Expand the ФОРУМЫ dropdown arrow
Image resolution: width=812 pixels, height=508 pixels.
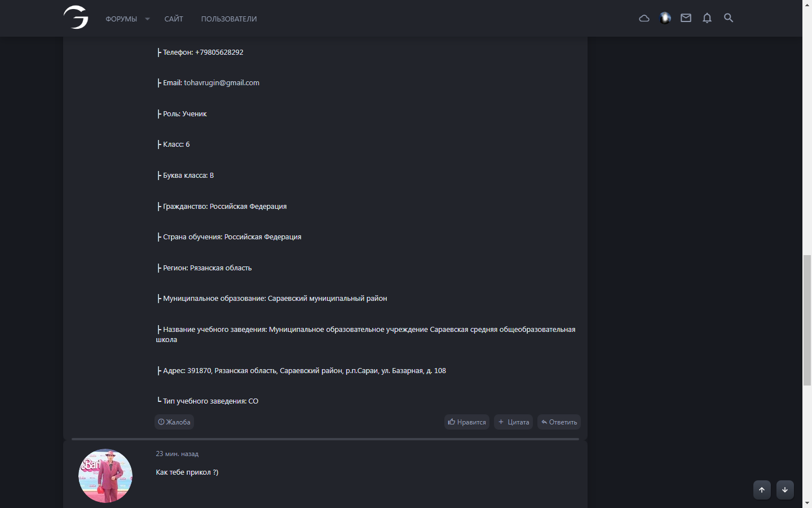pos(147,19)
